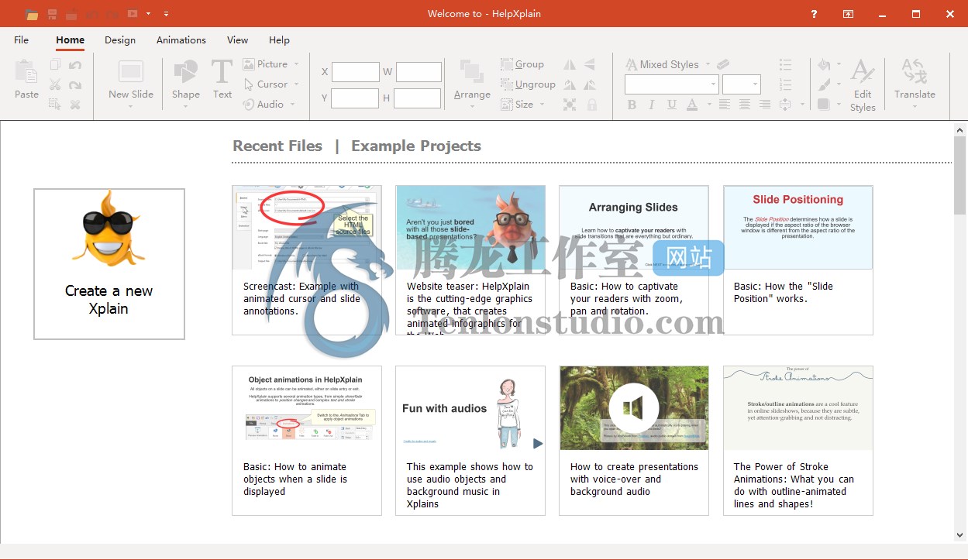
Task: Click the Mixed Styles text icon
Action: (x=631, y=64)
